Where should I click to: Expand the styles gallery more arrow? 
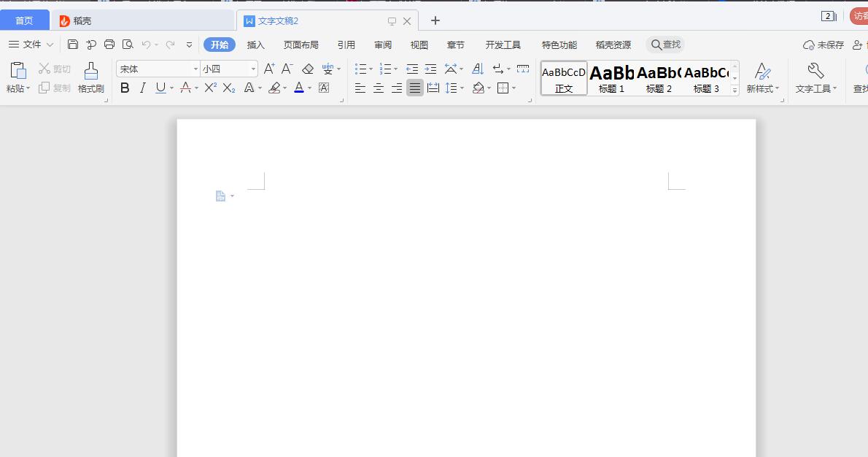(735, 91)
